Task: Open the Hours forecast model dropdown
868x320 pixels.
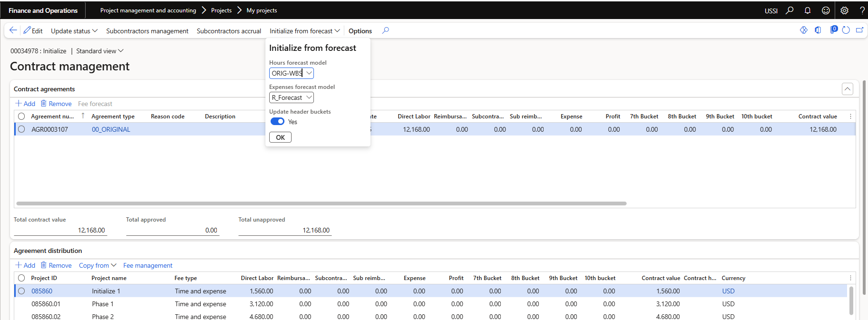Action: click(x=309, y=73)
